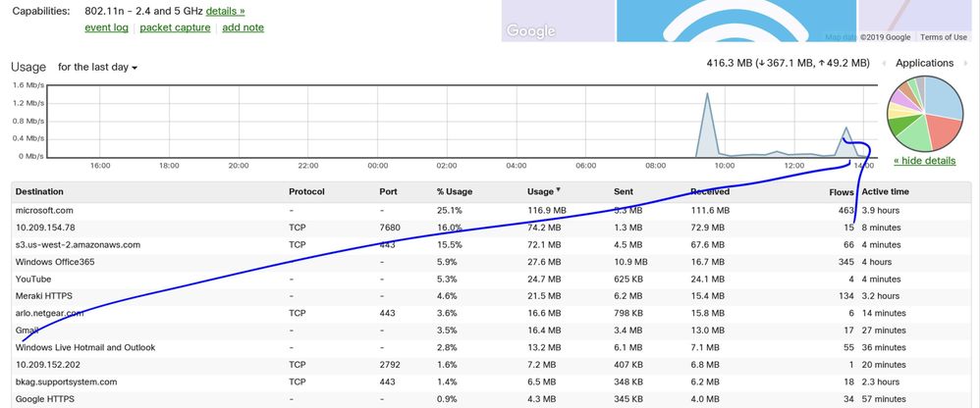Click the Google logo on the map
The image size is (980, 408).
coord(530,31)
